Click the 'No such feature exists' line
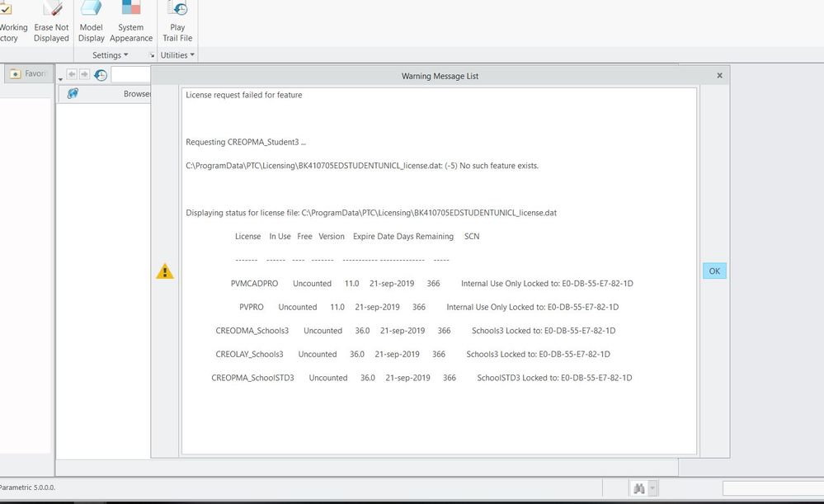Image resolution: width=824 pixels, height=504 pixels. coord(362,166)
